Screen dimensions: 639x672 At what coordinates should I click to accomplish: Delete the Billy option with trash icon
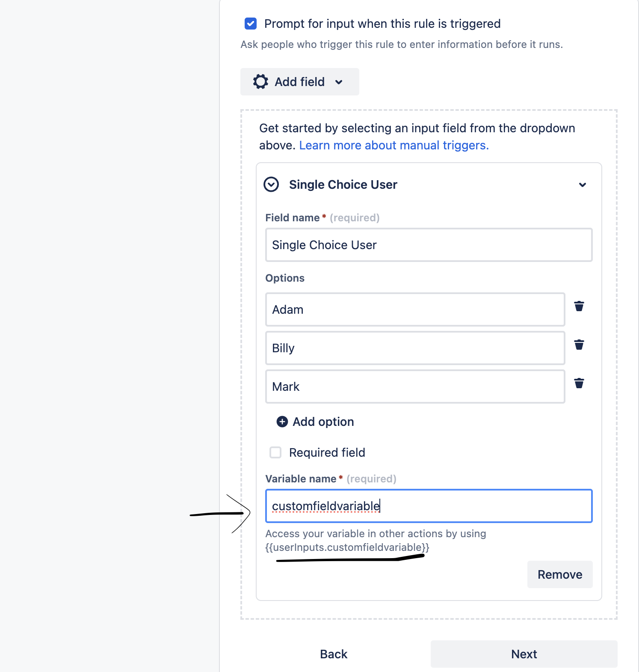point(579,345)
